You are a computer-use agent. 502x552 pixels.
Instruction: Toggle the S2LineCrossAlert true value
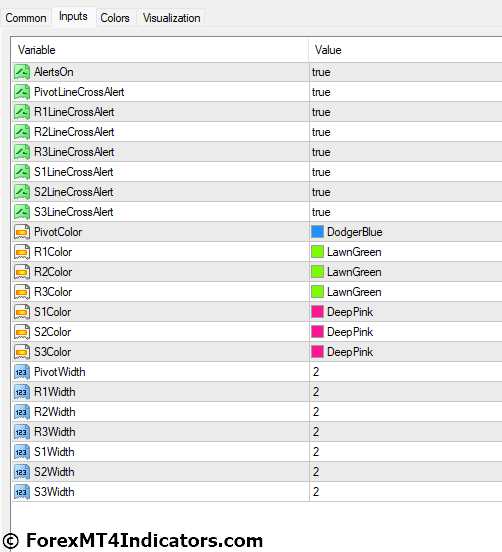point(406,192)
